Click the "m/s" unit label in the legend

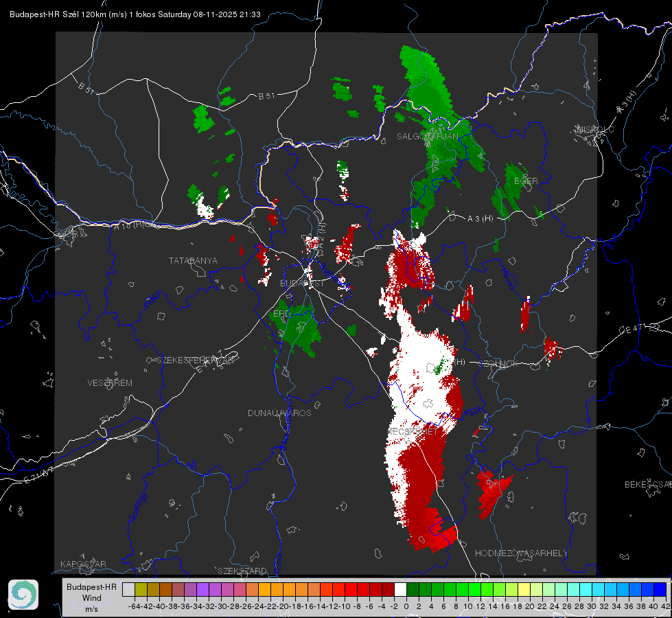point(92,609)
